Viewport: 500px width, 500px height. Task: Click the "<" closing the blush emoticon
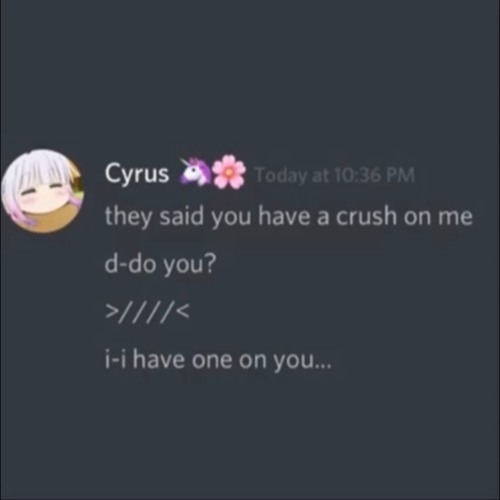point(184,313)
